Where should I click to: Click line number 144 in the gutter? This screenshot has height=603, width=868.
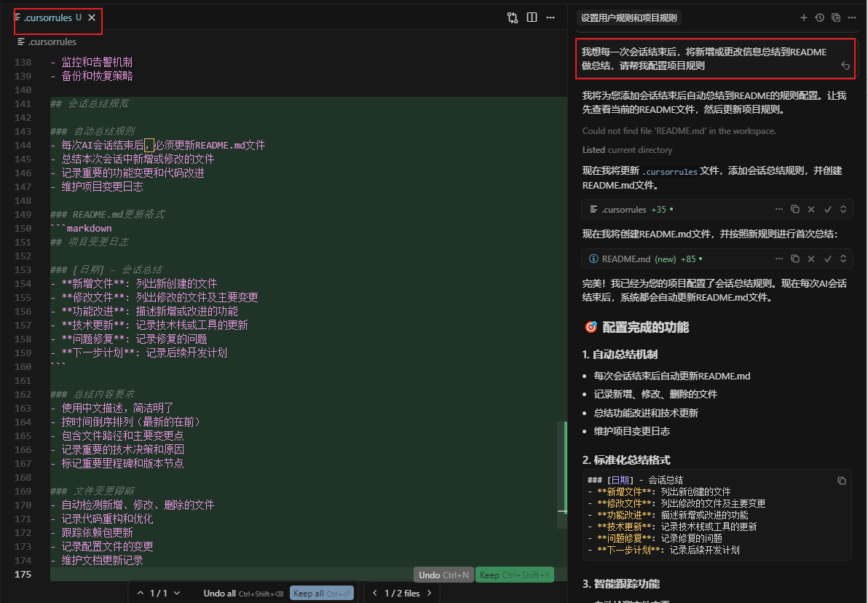[x=23, y=145]
